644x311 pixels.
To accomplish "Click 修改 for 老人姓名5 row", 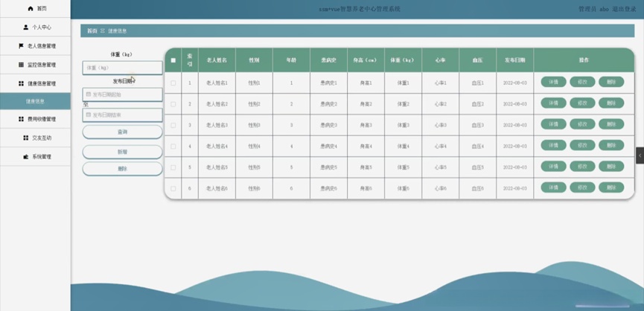I will point(582,166).
